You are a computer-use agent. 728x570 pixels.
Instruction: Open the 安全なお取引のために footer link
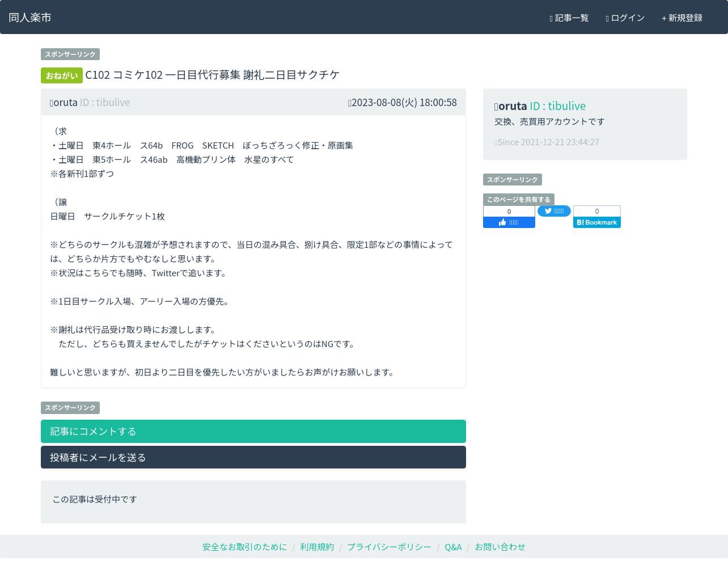pos(245,547)
